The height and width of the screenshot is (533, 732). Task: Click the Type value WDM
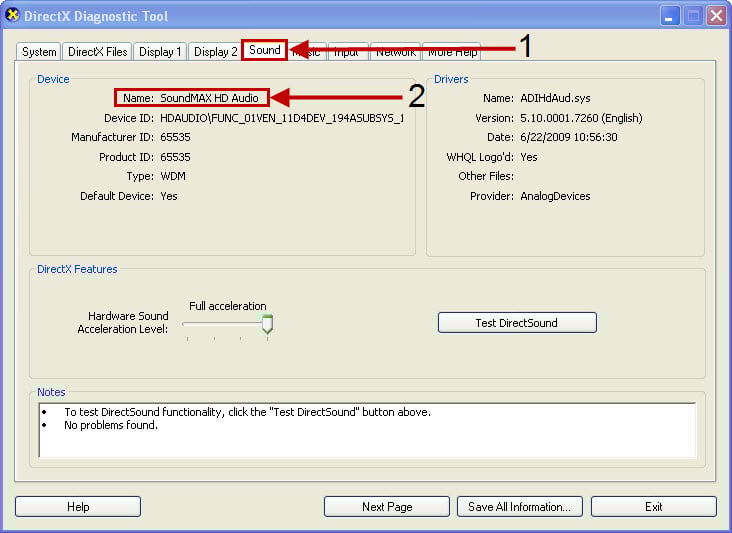[x=173, y=176]
